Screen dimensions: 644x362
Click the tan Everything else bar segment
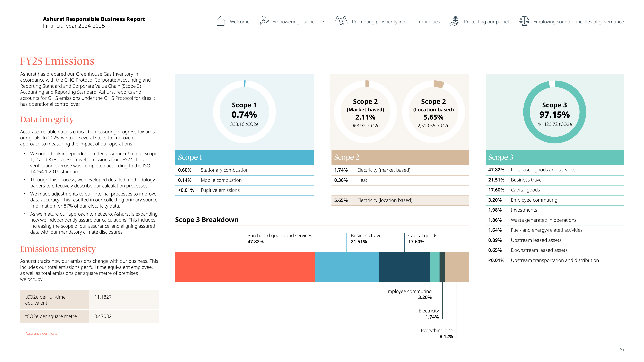pyautogui.click(x=457, y=267)
